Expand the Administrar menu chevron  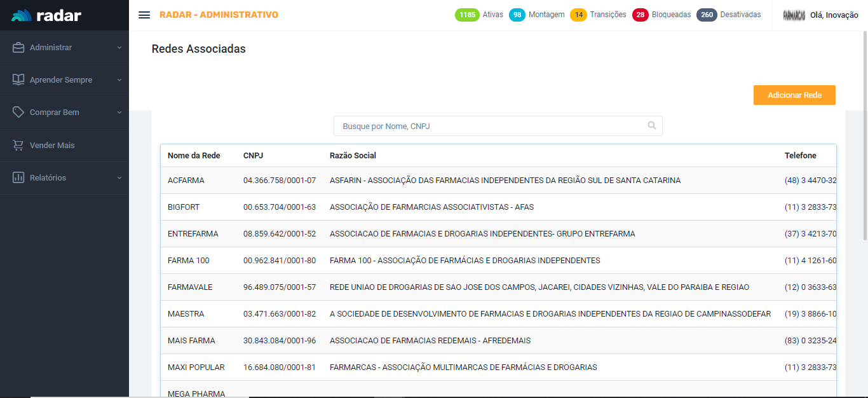point(119,48)
